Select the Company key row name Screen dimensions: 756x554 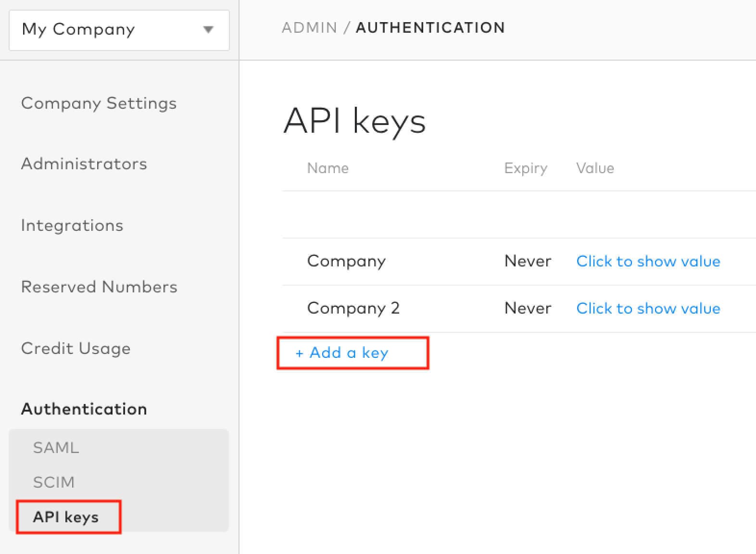tap(346, 261)
